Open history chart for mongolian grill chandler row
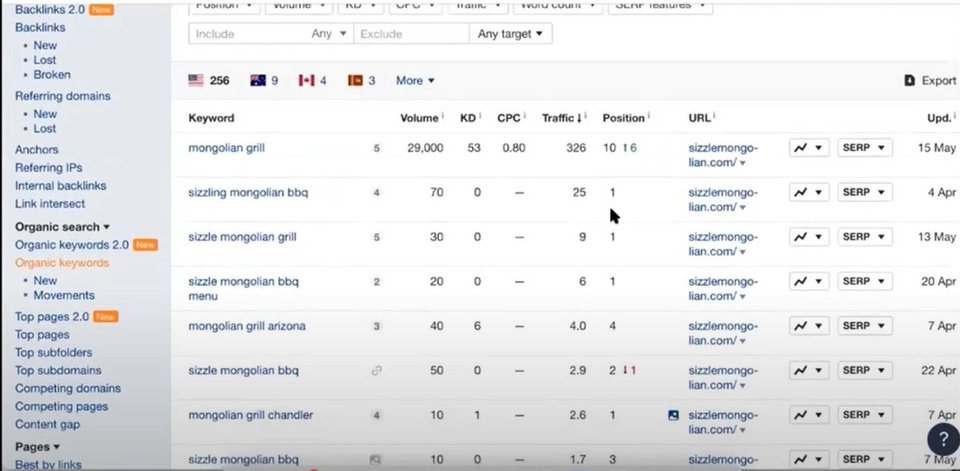The height and width of the screenshot is (471, 960). (809, 415)
